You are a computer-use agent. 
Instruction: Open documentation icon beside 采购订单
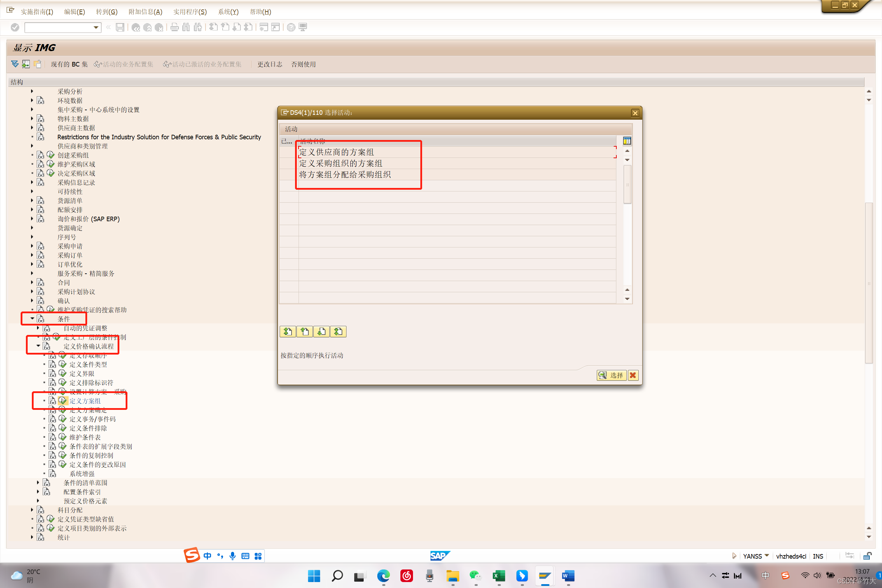(41, 255)
